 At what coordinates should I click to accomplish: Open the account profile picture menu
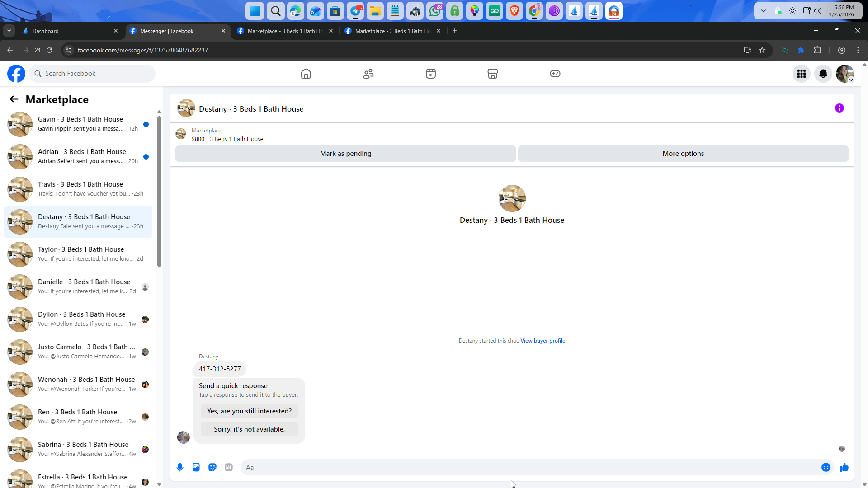tap(845, 74)
